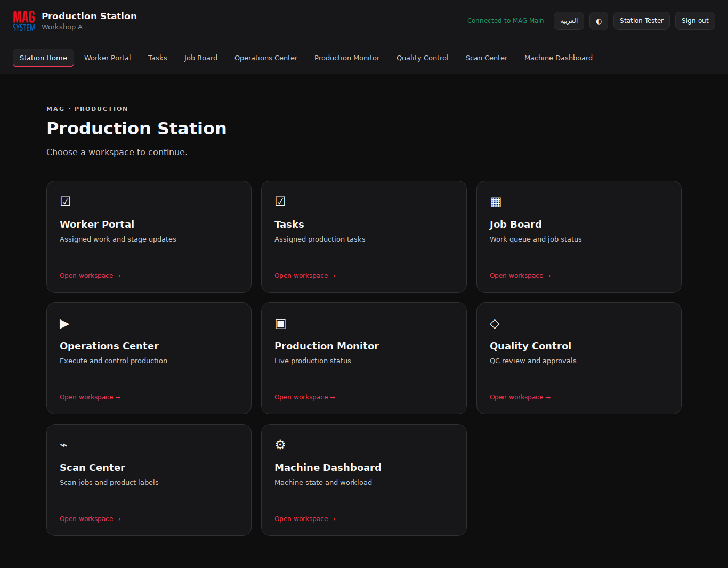Click 'Assigned production tasks' description text
Viewport: 728px width, 568px height.
coord(320,239)
